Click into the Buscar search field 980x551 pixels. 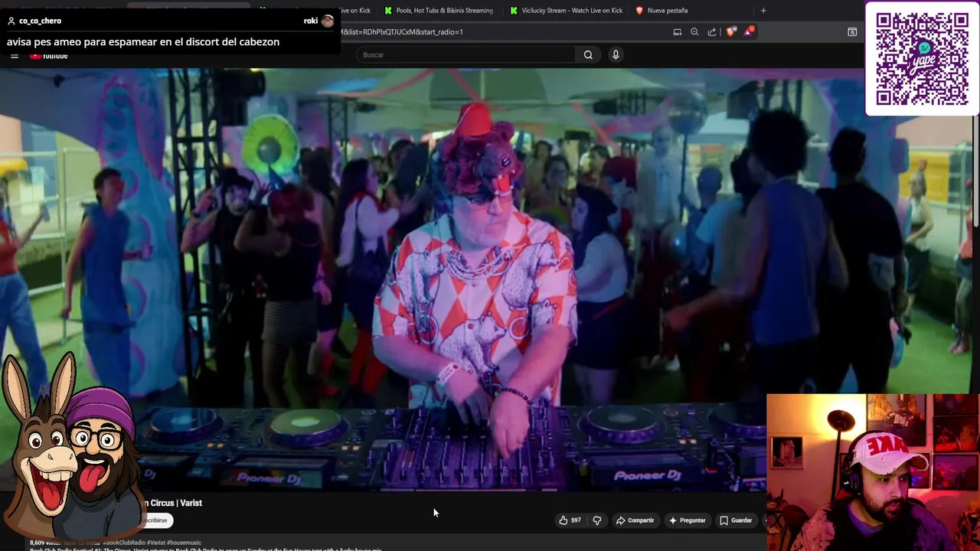(x=465, y=55)
